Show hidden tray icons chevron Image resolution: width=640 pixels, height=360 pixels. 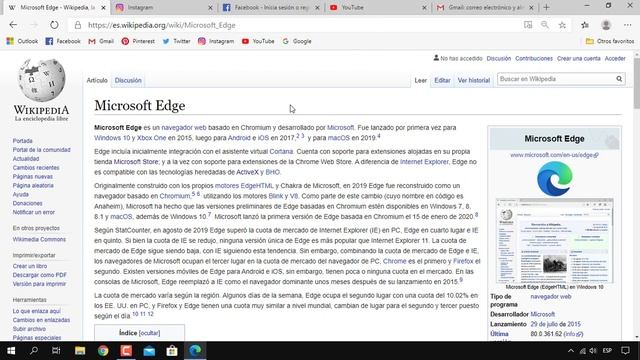(x=571, y=351)
